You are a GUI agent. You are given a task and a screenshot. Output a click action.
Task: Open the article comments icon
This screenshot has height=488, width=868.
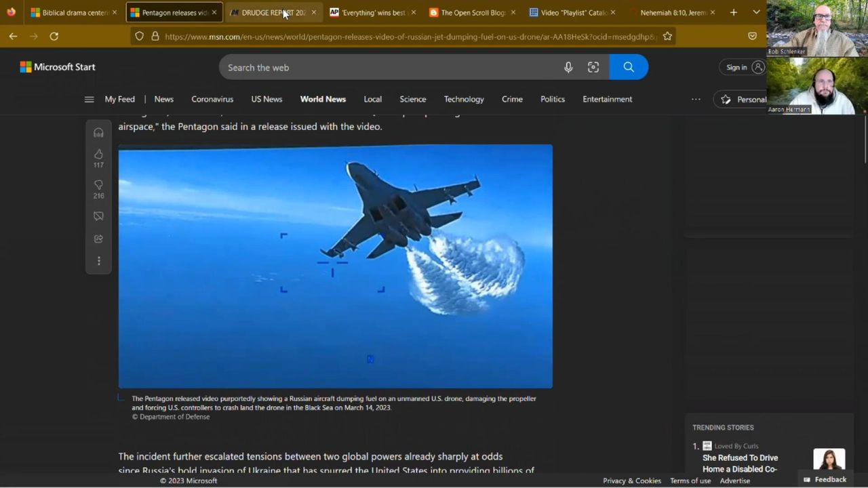[x=98, y=216]
